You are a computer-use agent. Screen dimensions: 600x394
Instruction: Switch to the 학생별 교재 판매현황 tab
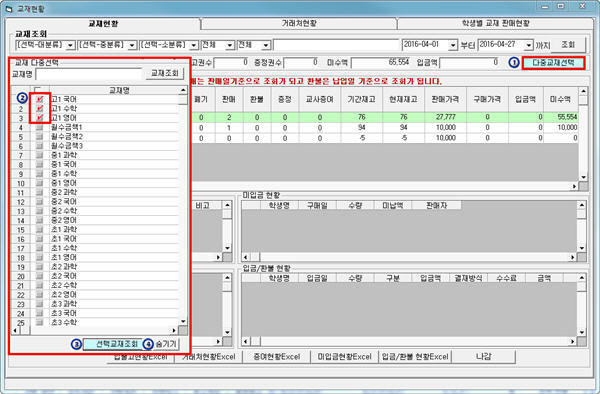pyautogui.click(x=496, y=23)
